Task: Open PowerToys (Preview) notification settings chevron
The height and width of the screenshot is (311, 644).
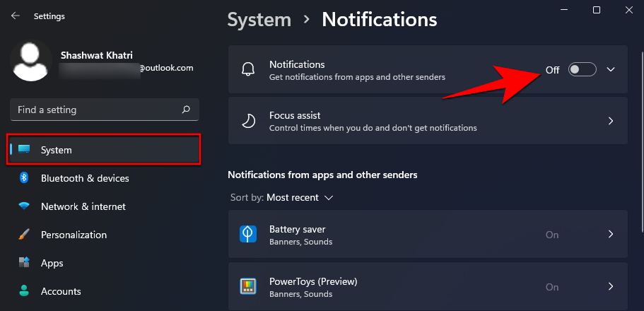Action: (x=611, y=287)
